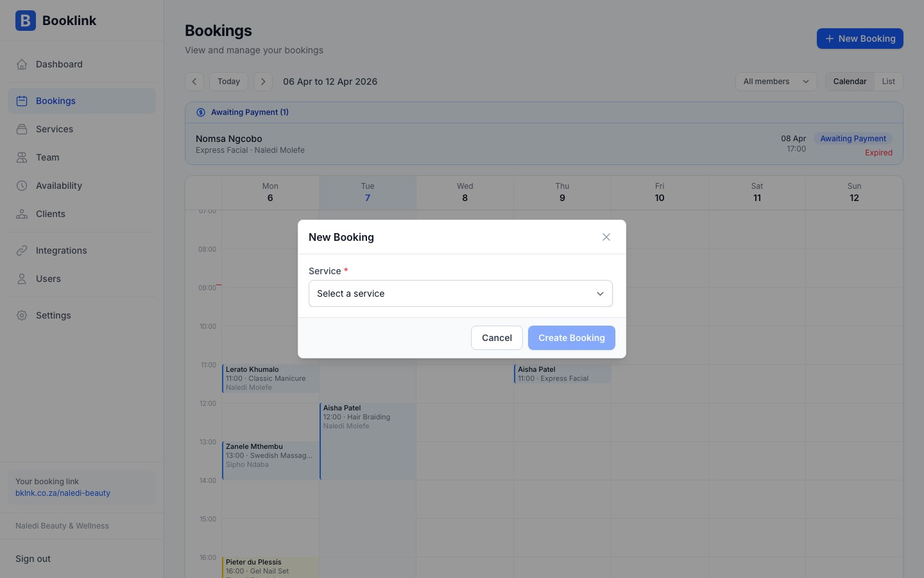Click the Awaiting Payment coin icon
Image resolution: width=924 pixels, height=578 pixels.
tap(201, 112)
